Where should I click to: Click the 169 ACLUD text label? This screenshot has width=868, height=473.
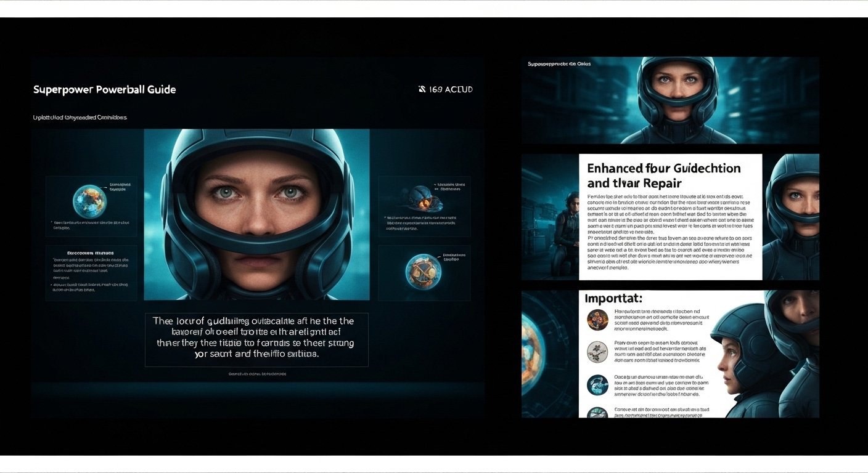[x=451, y=90]
